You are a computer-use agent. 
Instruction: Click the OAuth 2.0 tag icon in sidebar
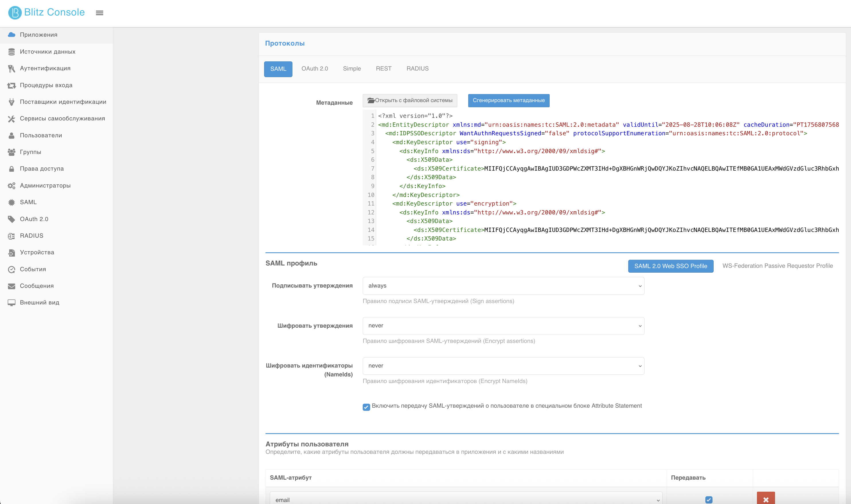[x=11, y=219]
